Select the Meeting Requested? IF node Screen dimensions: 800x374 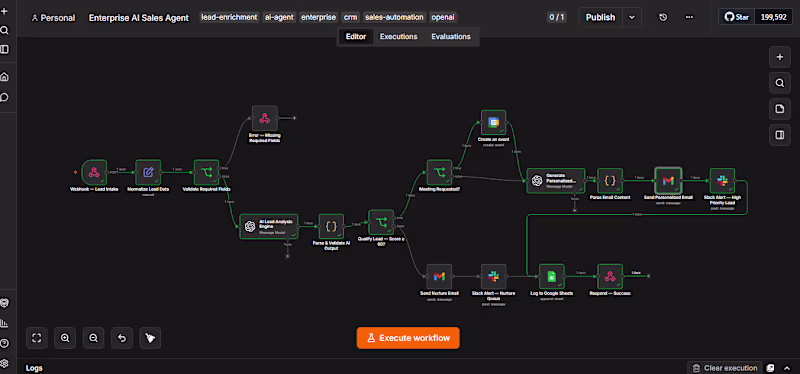439,172
